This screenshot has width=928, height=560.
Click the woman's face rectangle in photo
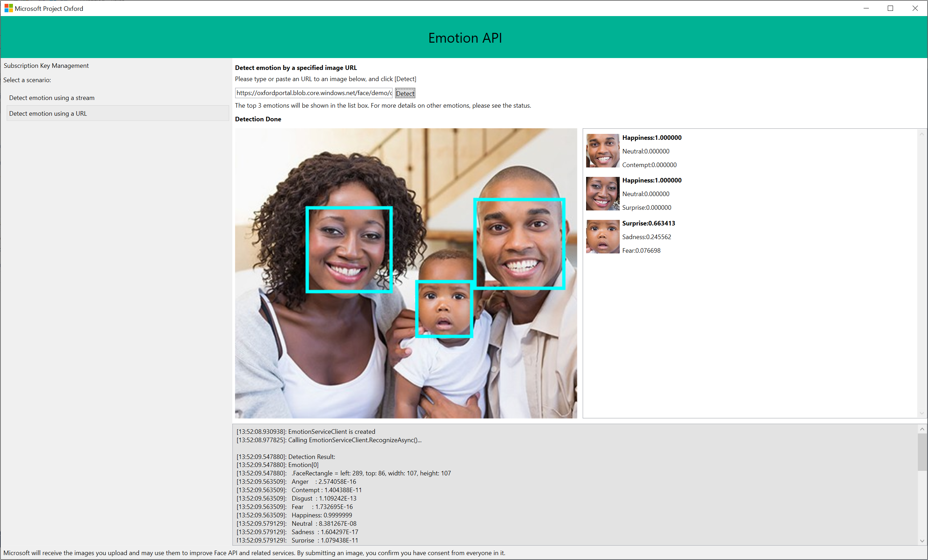click(x=349, y=249)
